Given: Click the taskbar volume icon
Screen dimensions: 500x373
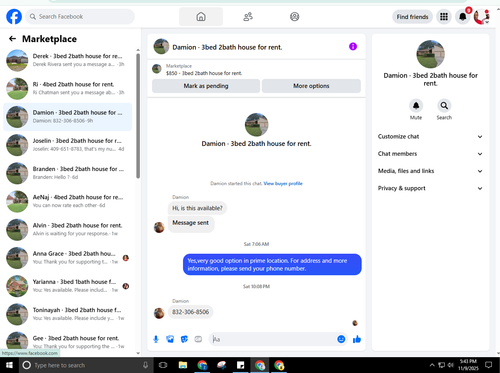Looking at the screenshot, I should 450,365.
